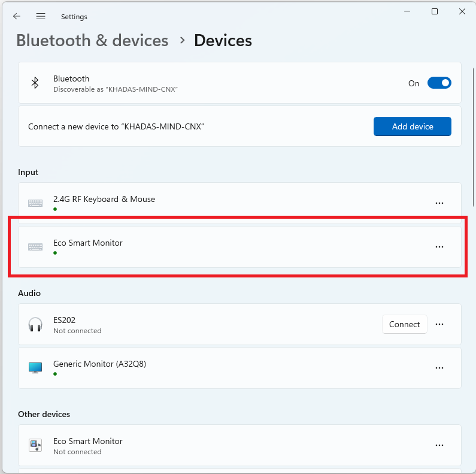Open more options for 2.4G RF Keyboard & Mouse
The height and width of the screenshot is (474, 476).
tap(439, 203)
